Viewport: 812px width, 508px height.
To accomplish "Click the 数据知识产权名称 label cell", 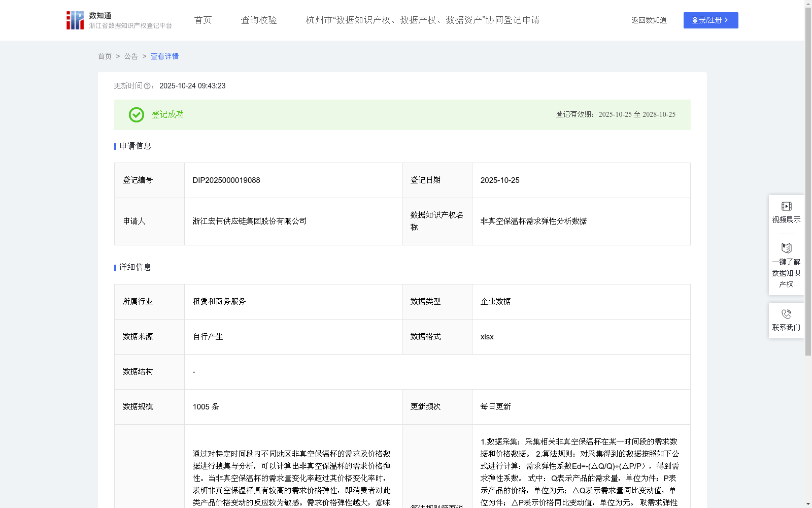I will coord(437,221).
